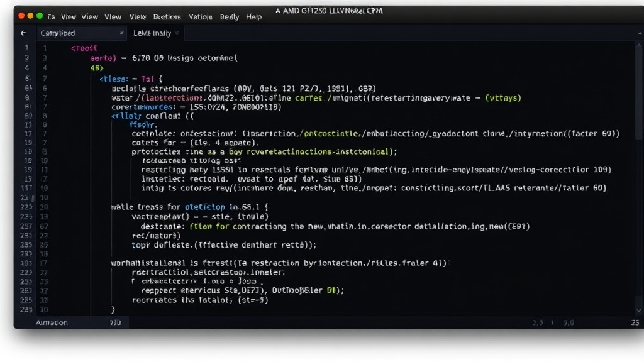
Task: Click the yellow minimize window button
Action: pyautogui.click(x=30, y=16)
